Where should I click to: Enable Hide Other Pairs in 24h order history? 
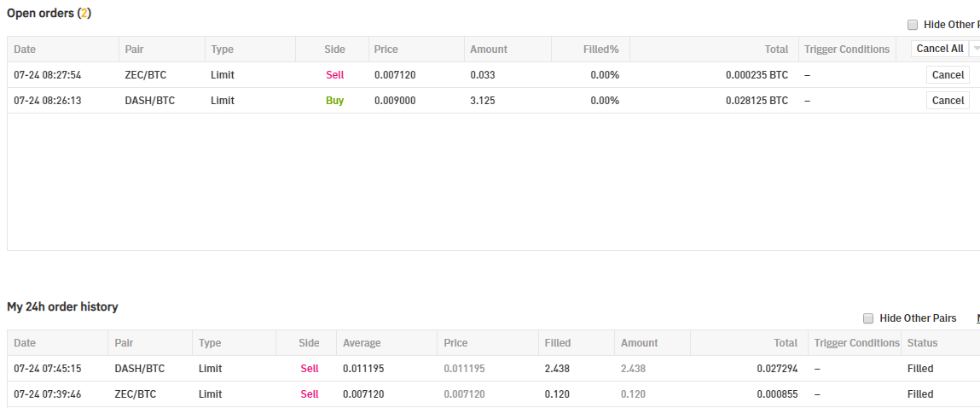(868, 318)
